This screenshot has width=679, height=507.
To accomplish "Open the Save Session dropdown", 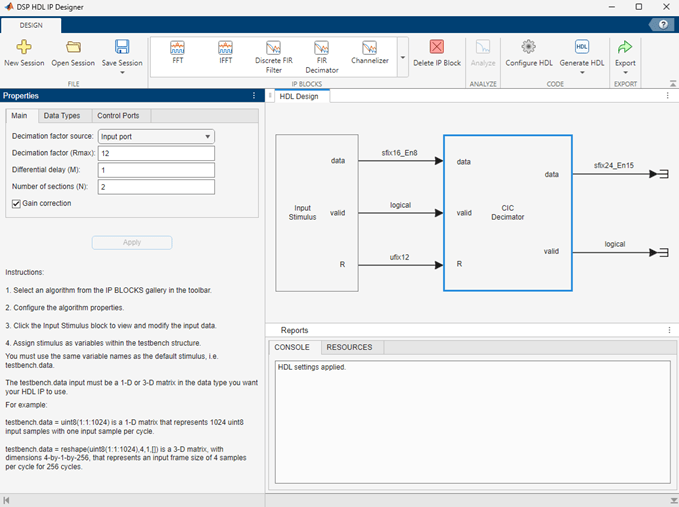I will (122, 72).
